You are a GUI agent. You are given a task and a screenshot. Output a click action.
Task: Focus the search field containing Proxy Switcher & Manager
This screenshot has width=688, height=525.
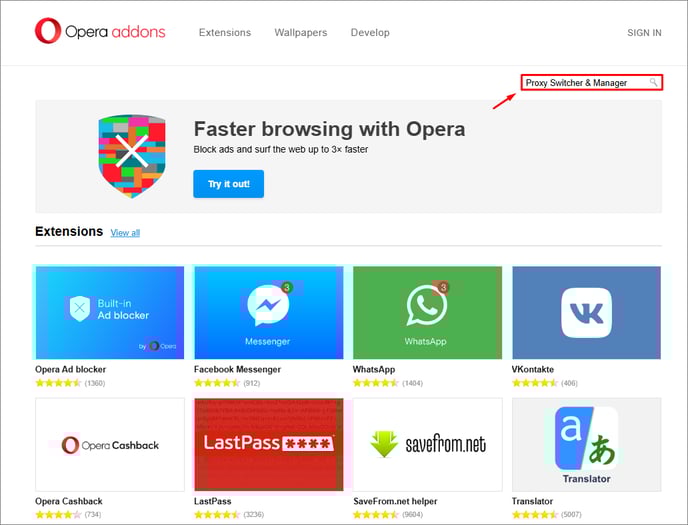[x=591, y=82]
